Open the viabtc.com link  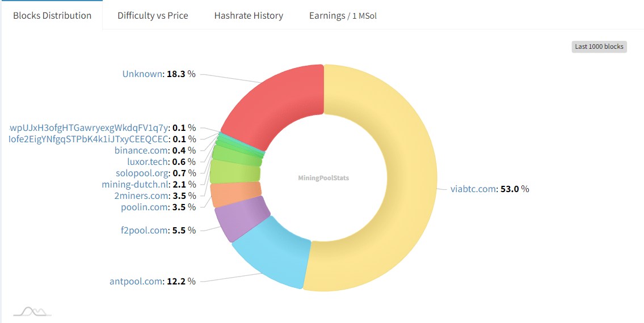[474, 189]
